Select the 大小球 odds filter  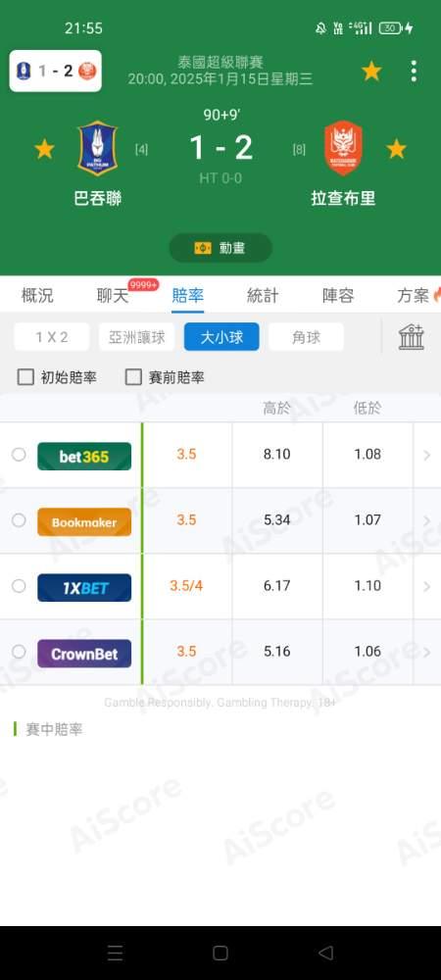pyautogui.click(x=221, y=337)
